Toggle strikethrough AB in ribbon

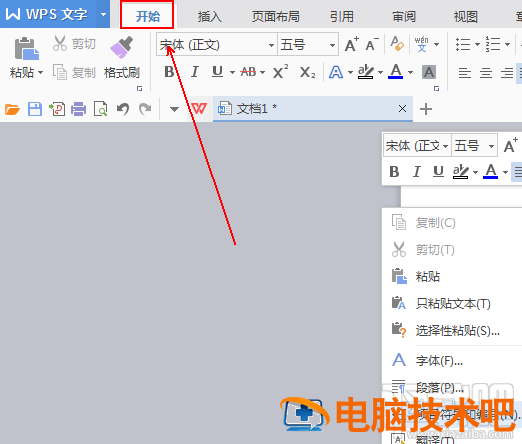[x=248, y=72]
